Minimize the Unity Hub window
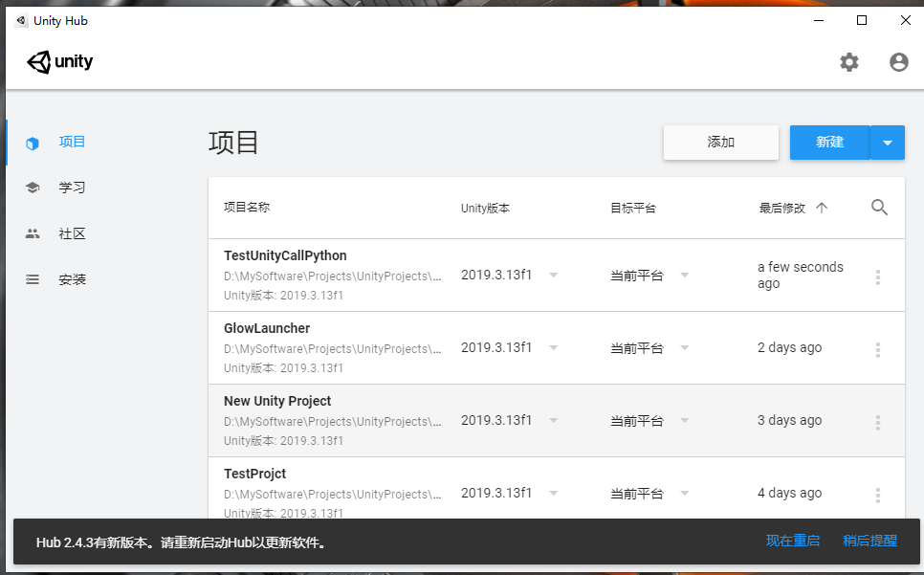Screen dimensions: 924x575 tap(819, 21)
